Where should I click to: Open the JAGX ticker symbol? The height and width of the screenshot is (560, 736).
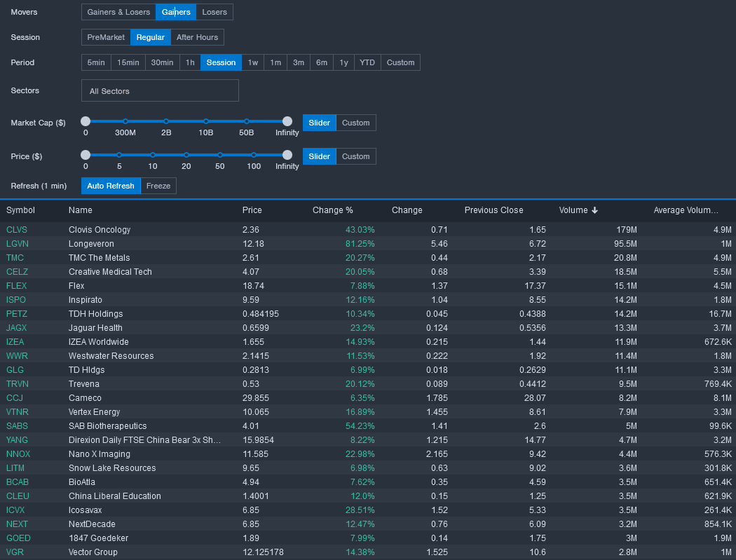click(x=16, y=328)
